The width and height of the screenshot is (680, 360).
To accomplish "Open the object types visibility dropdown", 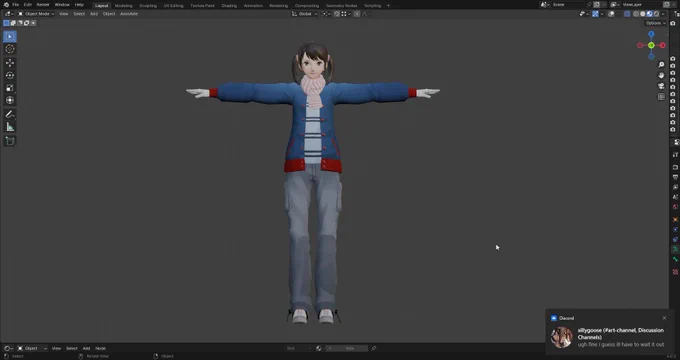I will click(585, 14).
